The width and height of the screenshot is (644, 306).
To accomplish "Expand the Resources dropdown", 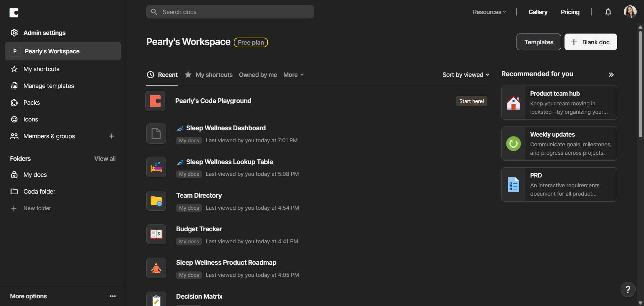I will coord(489,12).
